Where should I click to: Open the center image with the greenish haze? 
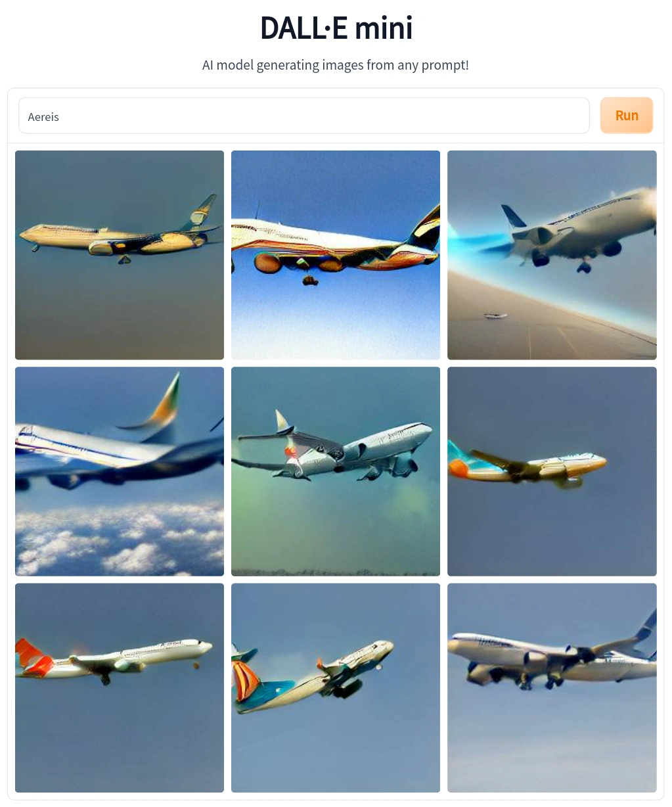tap(336, 471)
